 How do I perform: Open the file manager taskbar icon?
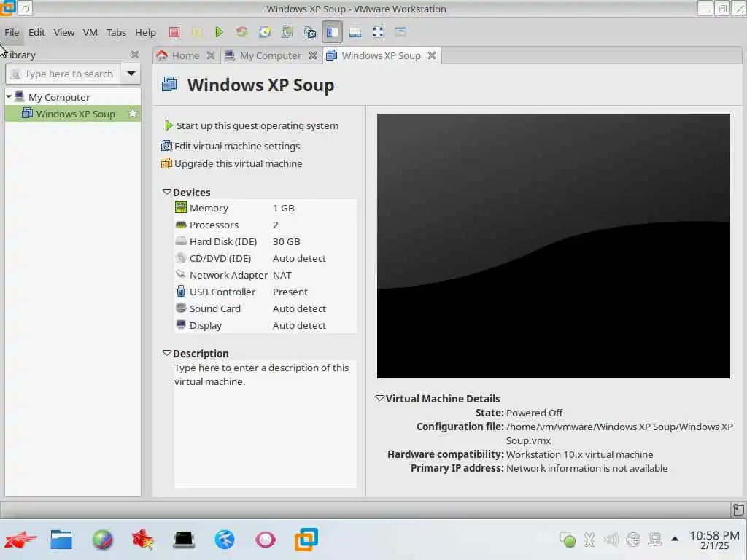(x=61, y=540)
